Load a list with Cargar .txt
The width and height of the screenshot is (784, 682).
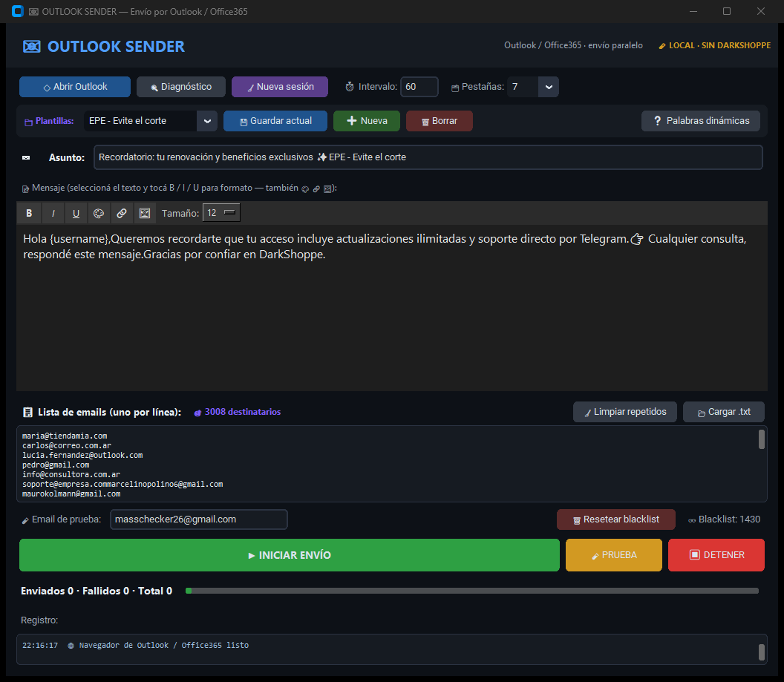click(x=724, y=412)
